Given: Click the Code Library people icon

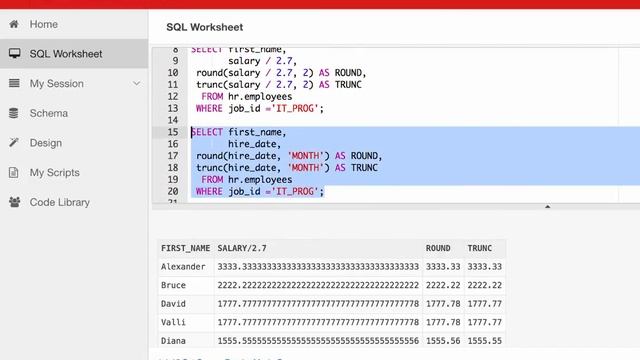Looking at the screenshot, I should (x=14, y=202).
